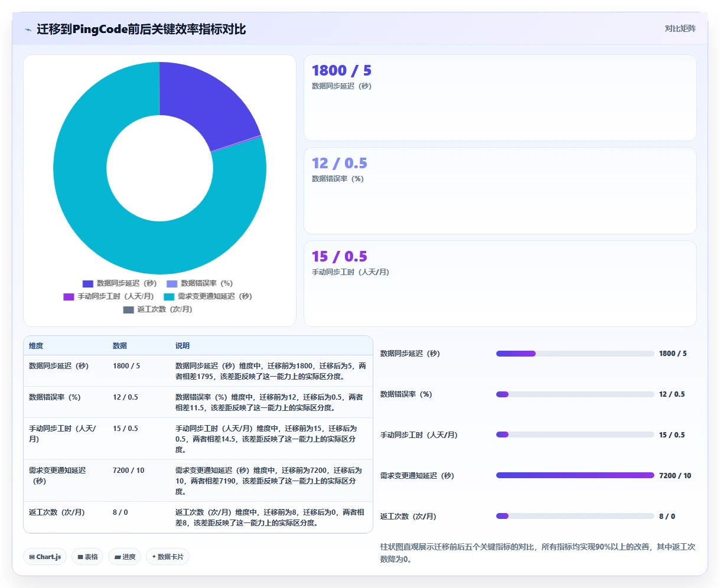Click the lightning icon beside the page title
Viewport: 720px width, 588px height.
coord(28,30)
